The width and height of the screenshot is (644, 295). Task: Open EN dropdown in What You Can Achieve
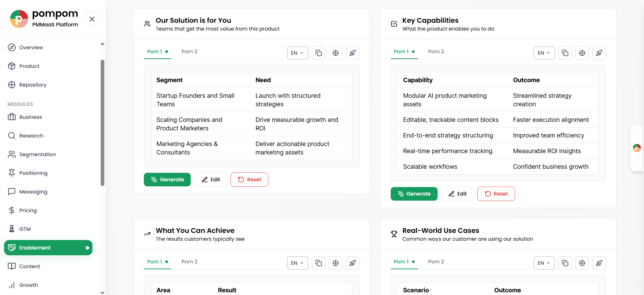coord(298,263)
